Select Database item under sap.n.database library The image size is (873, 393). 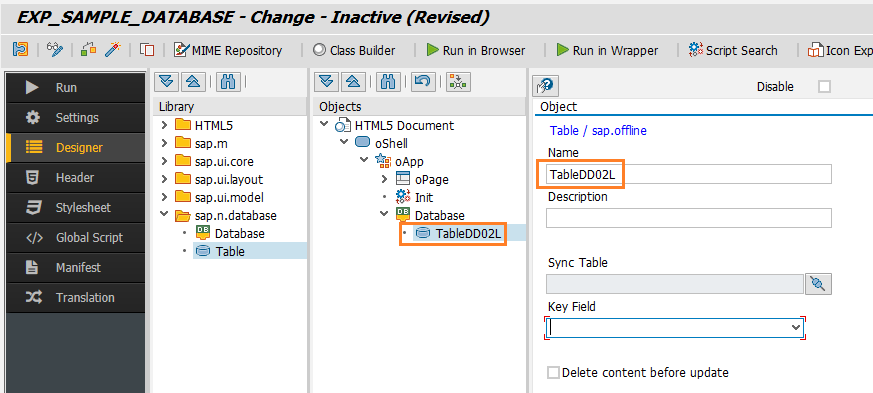tap(239, 233)
